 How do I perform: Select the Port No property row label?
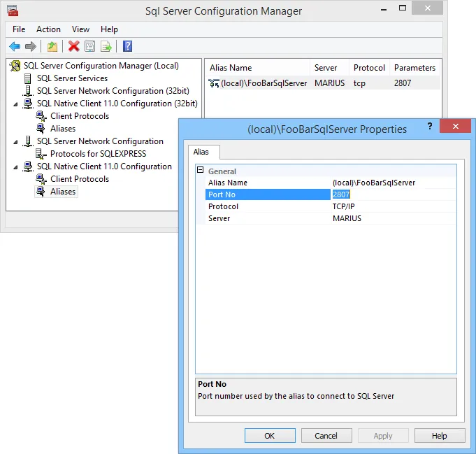[268, 194]
